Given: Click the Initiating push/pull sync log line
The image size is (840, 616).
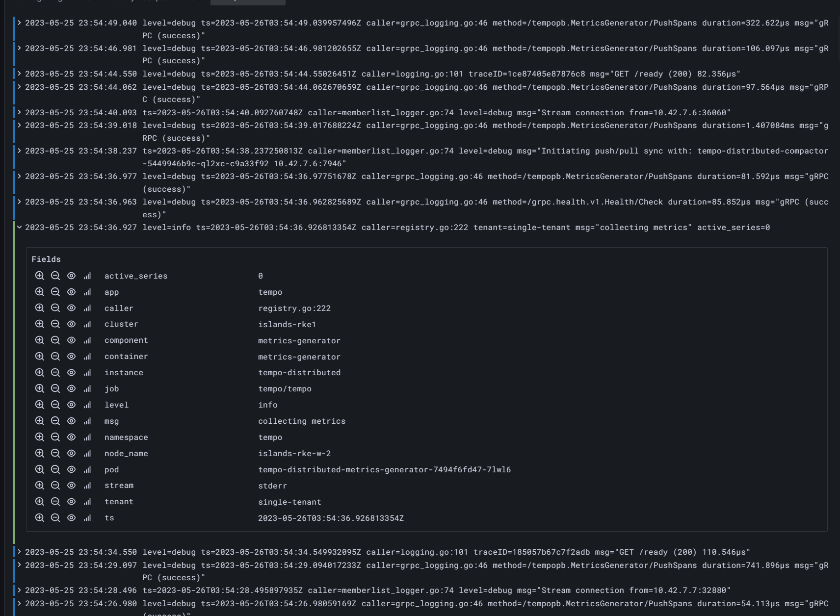Looking at the screenshot, I should tap(19, 151).
